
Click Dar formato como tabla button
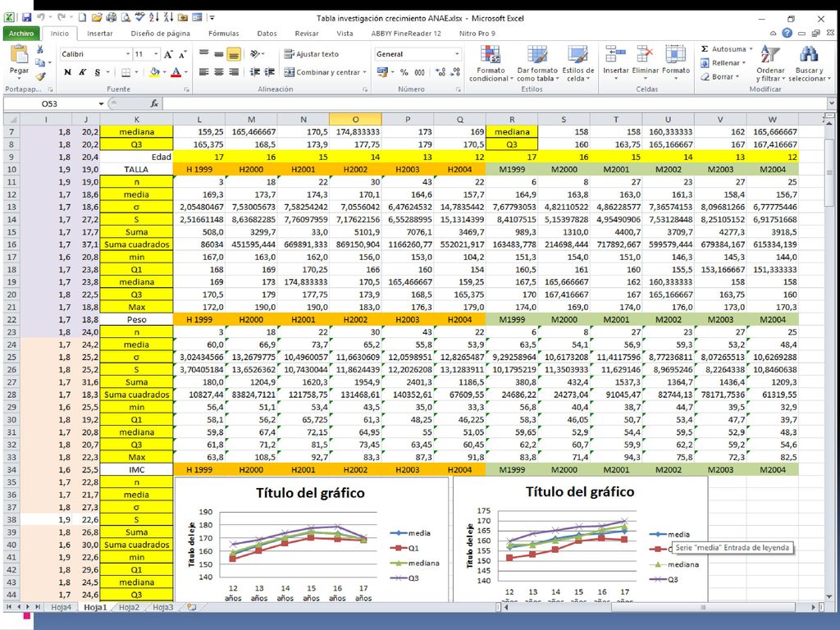(537, 64)
